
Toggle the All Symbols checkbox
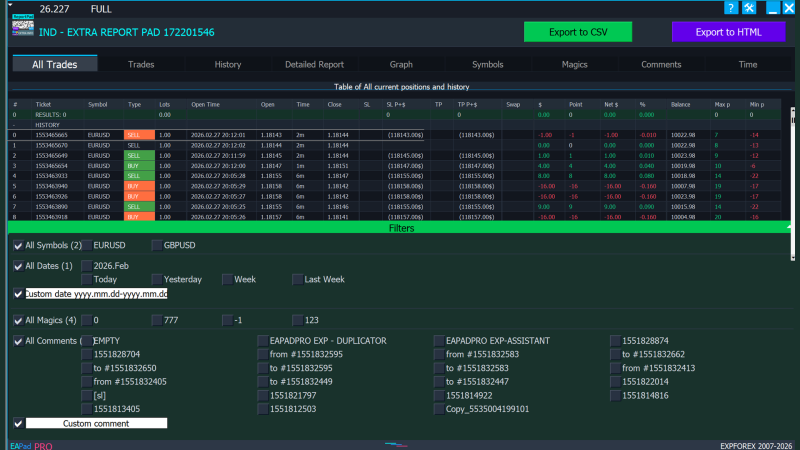click(x=18, y=246)
